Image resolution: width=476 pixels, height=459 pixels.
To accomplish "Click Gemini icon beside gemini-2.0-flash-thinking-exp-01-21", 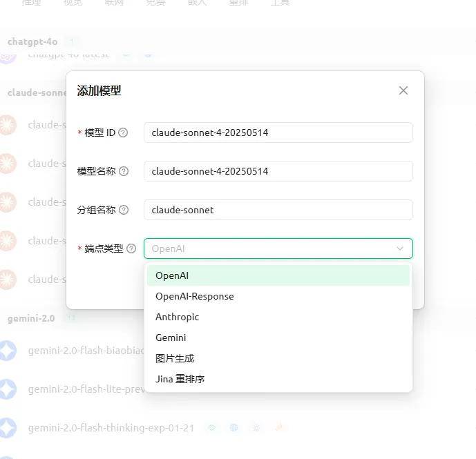I will point(8,428).
